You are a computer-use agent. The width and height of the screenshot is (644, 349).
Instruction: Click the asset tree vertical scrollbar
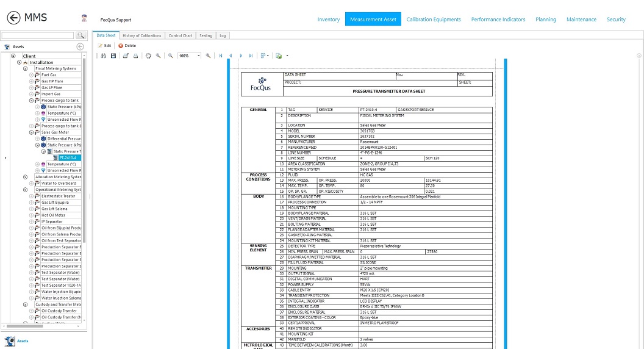click(84, 150)
